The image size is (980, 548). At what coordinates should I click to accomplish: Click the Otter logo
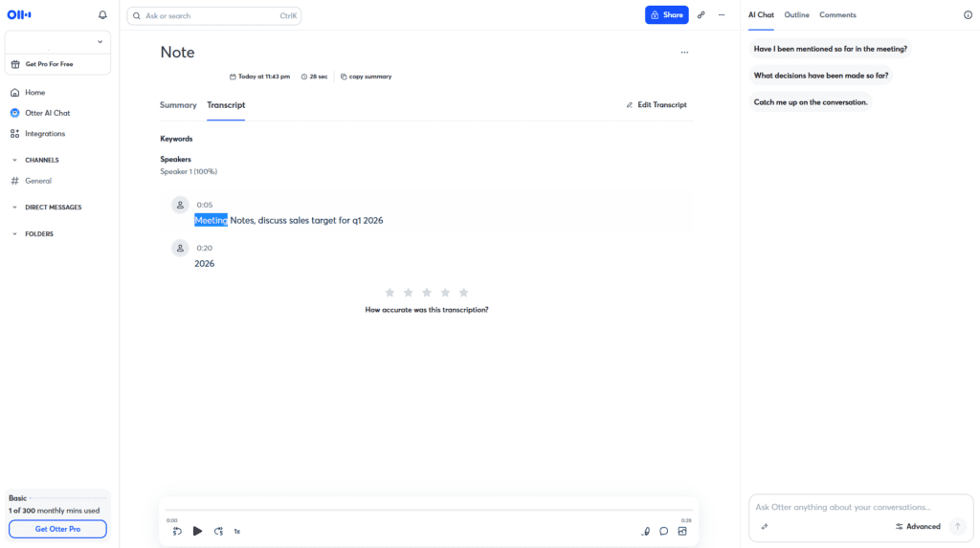click(x=19, y=14)
